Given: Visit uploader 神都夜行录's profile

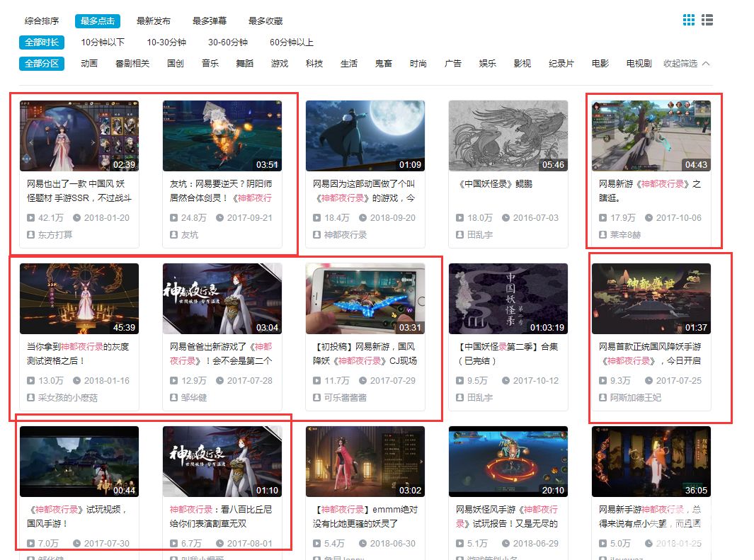Looking at the screenshot, I should coord(340,234).
